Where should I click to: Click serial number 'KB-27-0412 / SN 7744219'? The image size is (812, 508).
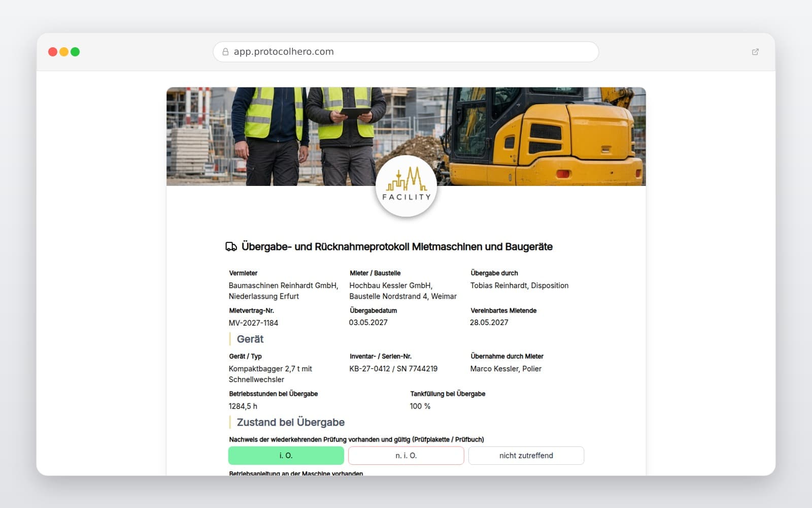pyautogui.click(x=393, y=369)
